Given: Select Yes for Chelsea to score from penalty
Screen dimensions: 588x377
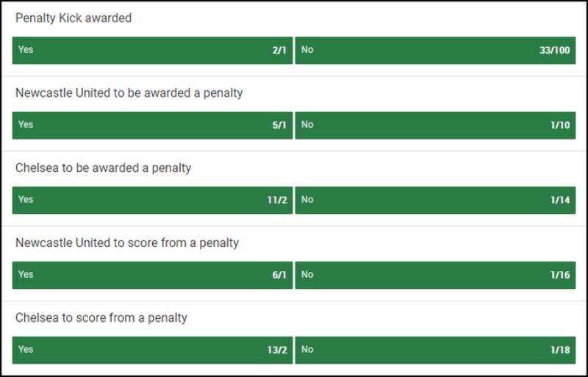Looking at the screenshot, I should 152,350.
